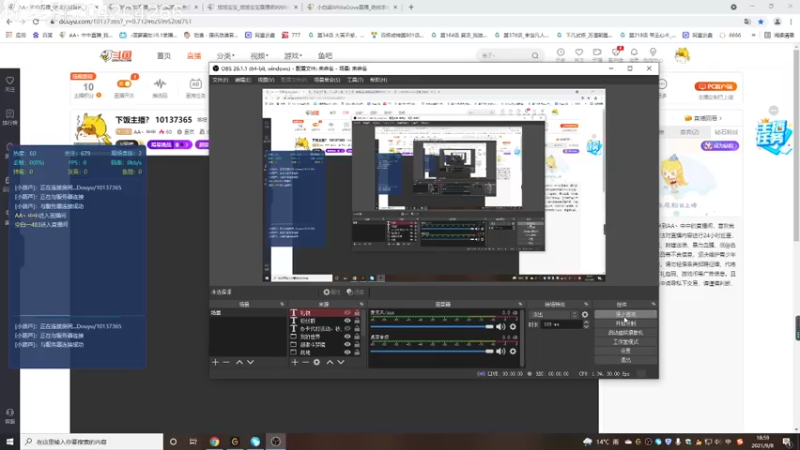Add a new scene with the plus icon
This screenshot has width=800, height=450.
[215, 362]
